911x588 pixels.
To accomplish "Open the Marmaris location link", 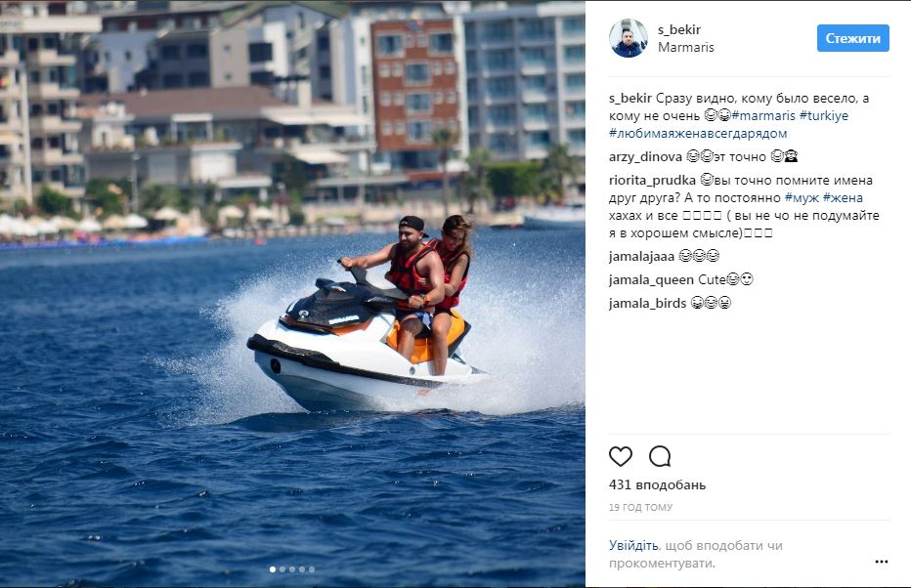I will (685, 48).
